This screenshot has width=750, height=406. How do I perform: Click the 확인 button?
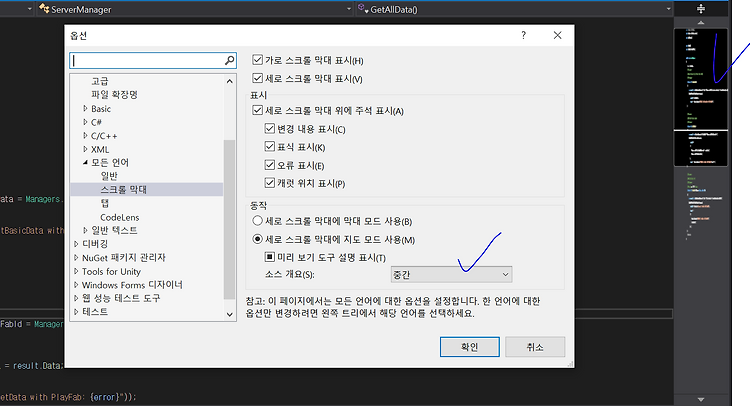tap(470, 347)
